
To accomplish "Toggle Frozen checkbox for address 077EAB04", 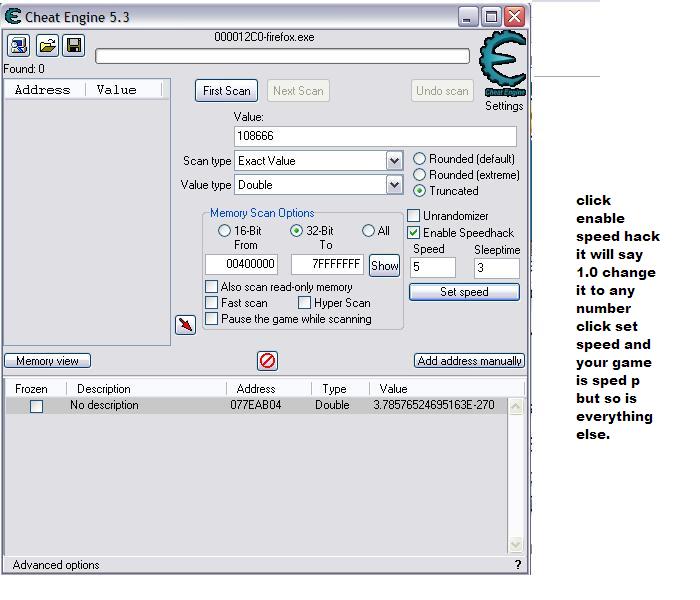I will tap(36, 406).
